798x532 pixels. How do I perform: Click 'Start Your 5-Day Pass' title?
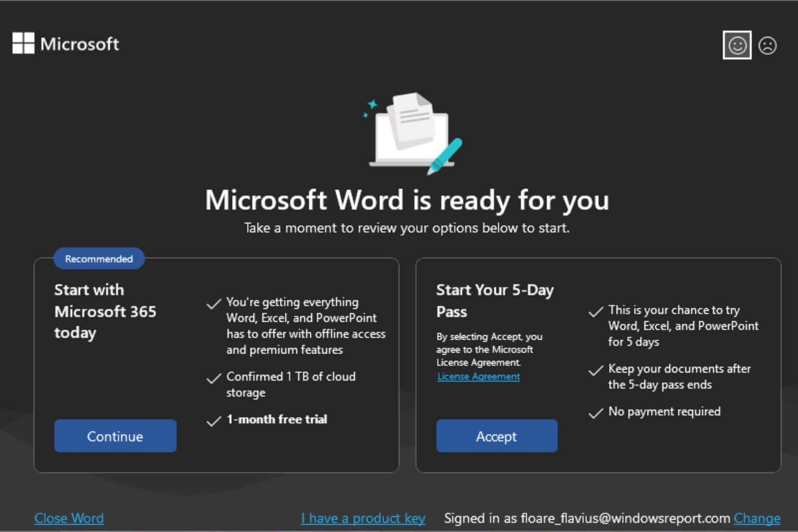[495, 300]
